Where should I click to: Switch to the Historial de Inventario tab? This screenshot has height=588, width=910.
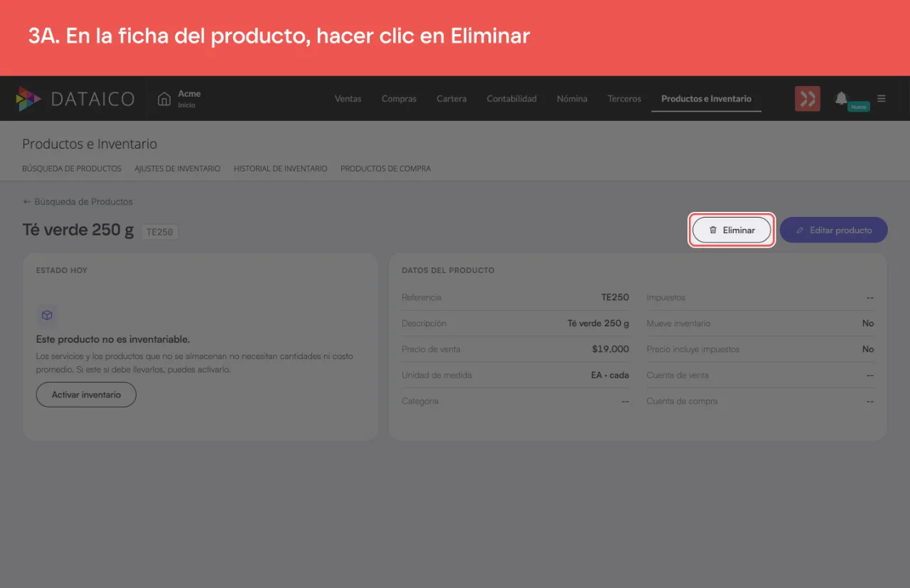(x=281, y=169)
